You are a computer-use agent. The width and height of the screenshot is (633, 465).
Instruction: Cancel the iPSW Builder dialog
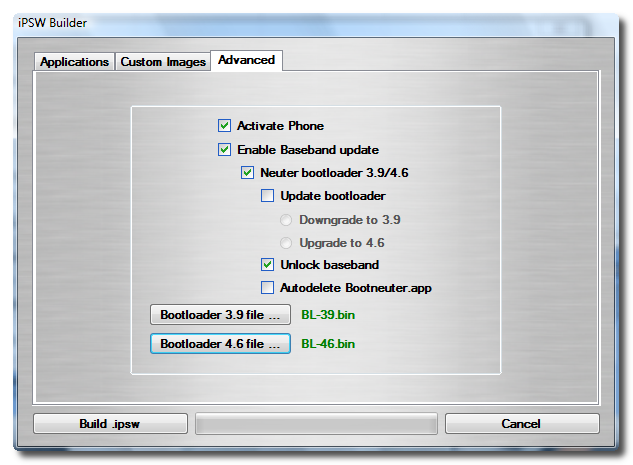click(522, 424)
